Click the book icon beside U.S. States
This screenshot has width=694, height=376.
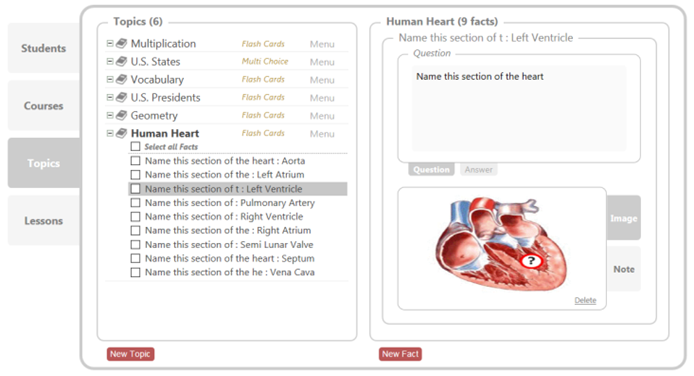click(x=121, y=61)
